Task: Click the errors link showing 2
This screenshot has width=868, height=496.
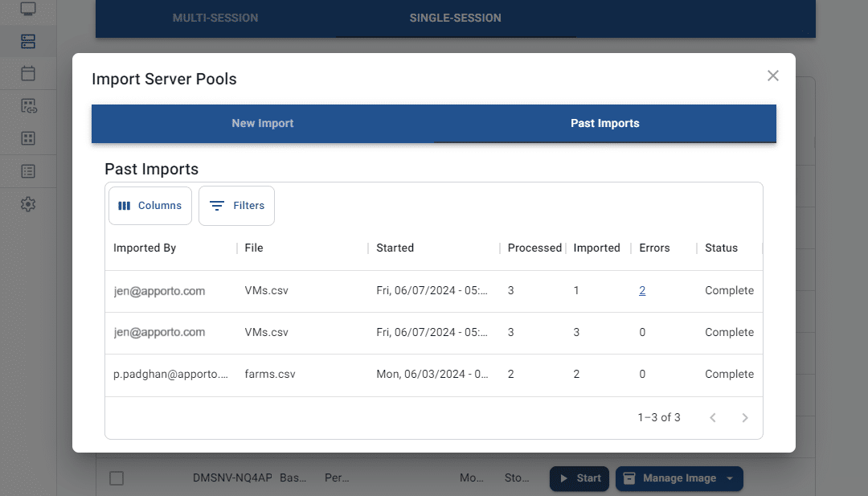Action: pyautogui.click(x=642, y=291)
